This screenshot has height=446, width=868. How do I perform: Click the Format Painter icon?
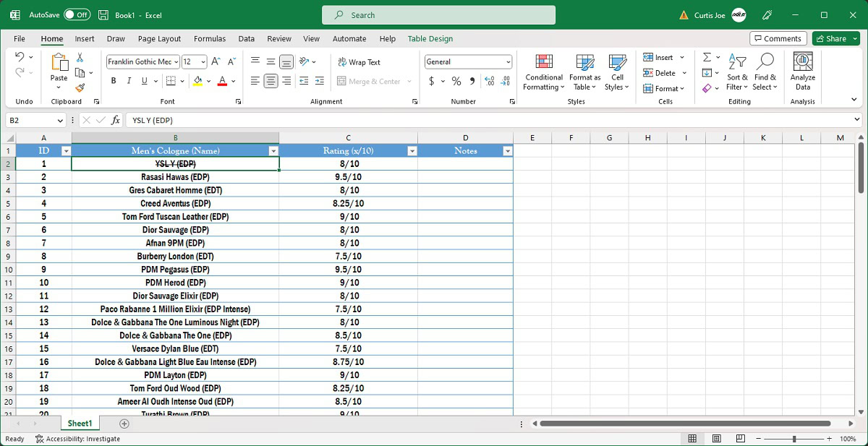pyautogui.click(x=80, y=87)
